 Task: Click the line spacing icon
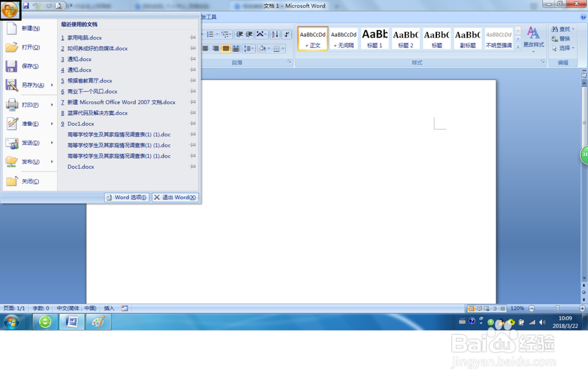(x=247, y=49)
